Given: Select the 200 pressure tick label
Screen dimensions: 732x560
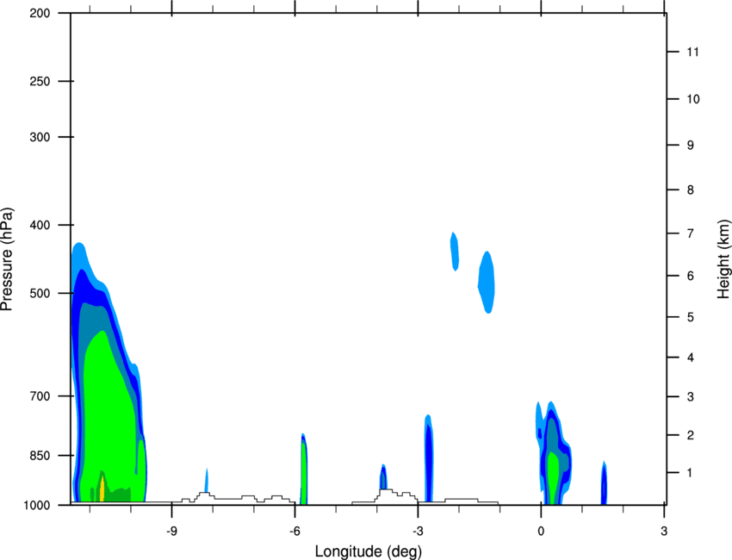Looking at the screenshot, I should pos(40,13).
